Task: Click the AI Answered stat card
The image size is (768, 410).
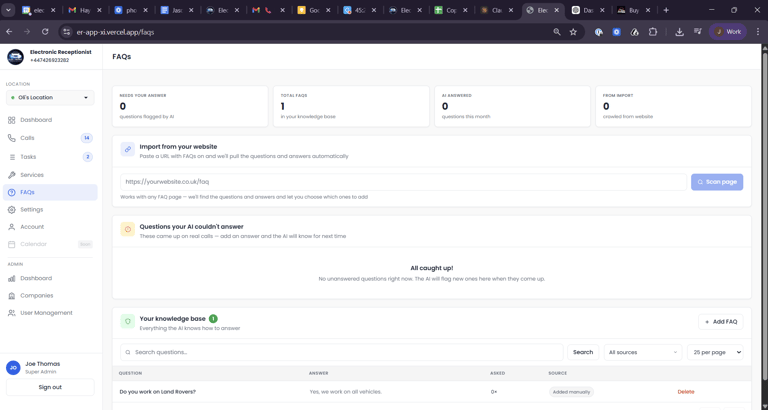Action: (512, 106)
